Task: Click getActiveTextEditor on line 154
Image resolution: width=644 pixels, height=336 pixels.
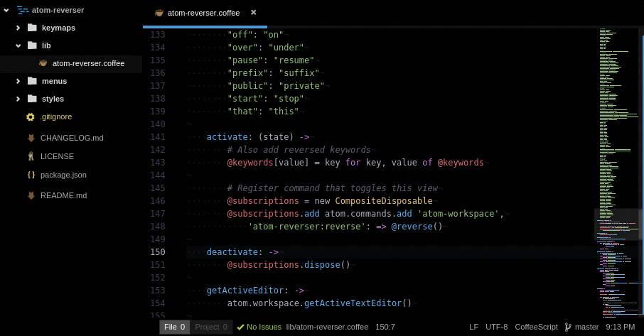Action: click(x=353, y=303)
